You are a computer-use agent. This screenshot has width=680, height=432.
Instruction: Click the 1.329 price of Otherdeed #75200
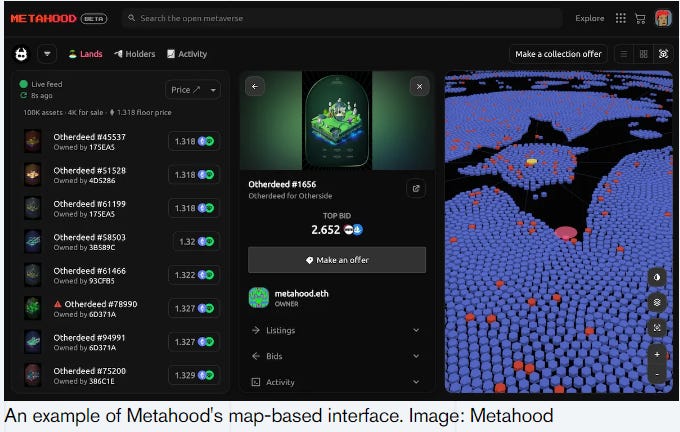point(194,375)
